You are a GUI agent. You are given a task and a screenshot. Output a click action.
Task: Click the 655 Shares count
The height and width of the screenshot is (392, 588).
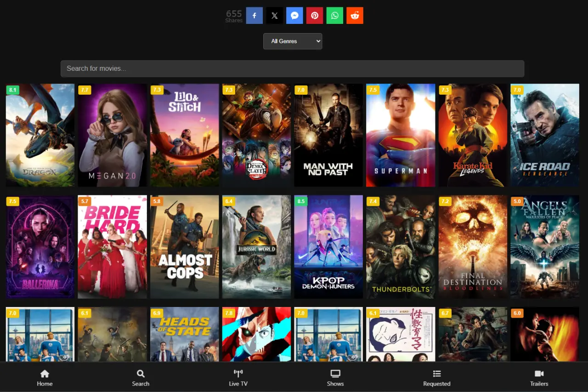(234, 16)
